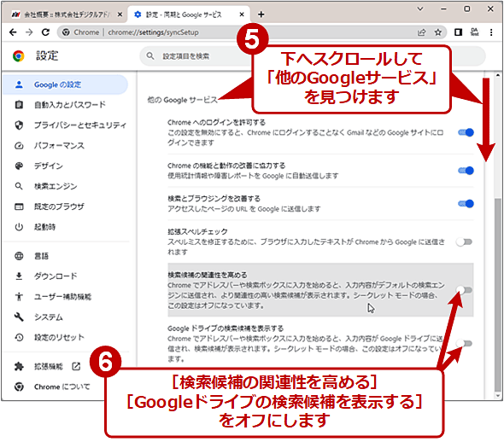The width and height of the screenshot is (504, 442).
Task: Click the 拡張機能 puzzle piece icon
Action: tap(19, 366)
